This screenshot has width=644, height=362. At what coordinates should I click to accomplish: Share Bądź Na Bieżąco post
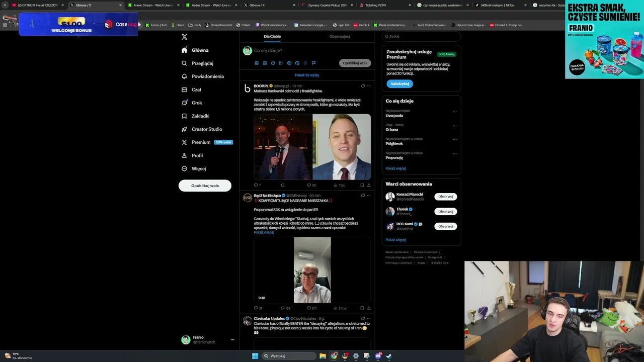point(369,308)
